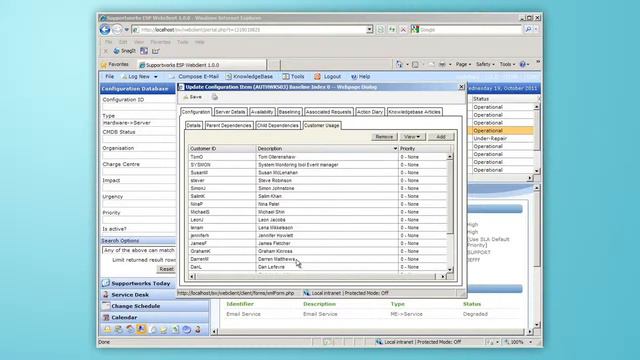Click the Service Desk person icon

tap(106, 294)
